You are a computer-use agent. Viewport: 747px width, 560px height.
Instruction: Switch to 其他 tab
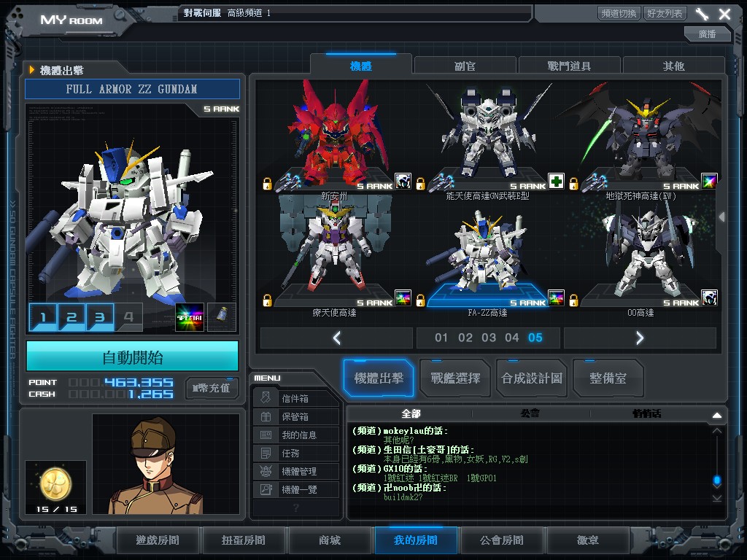(x=673, y=66)
